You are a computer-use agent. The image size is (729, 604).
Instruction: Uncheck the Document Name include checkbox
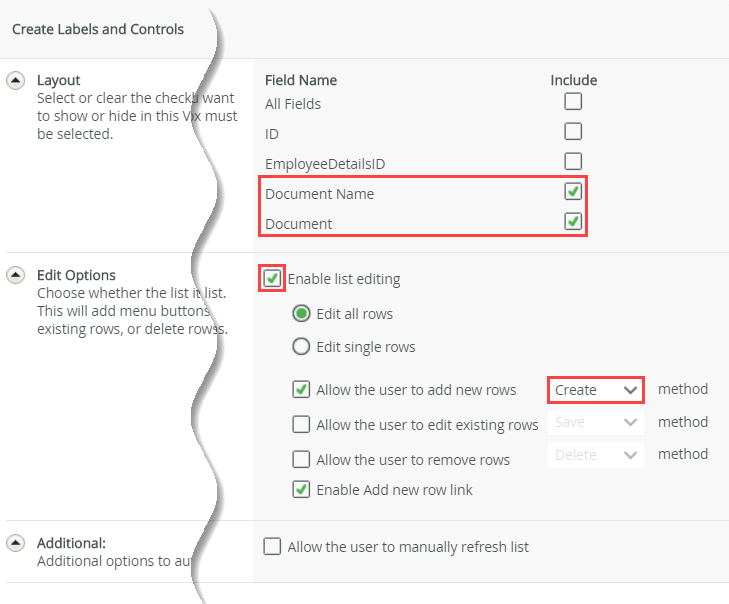[x=573, y=191]
